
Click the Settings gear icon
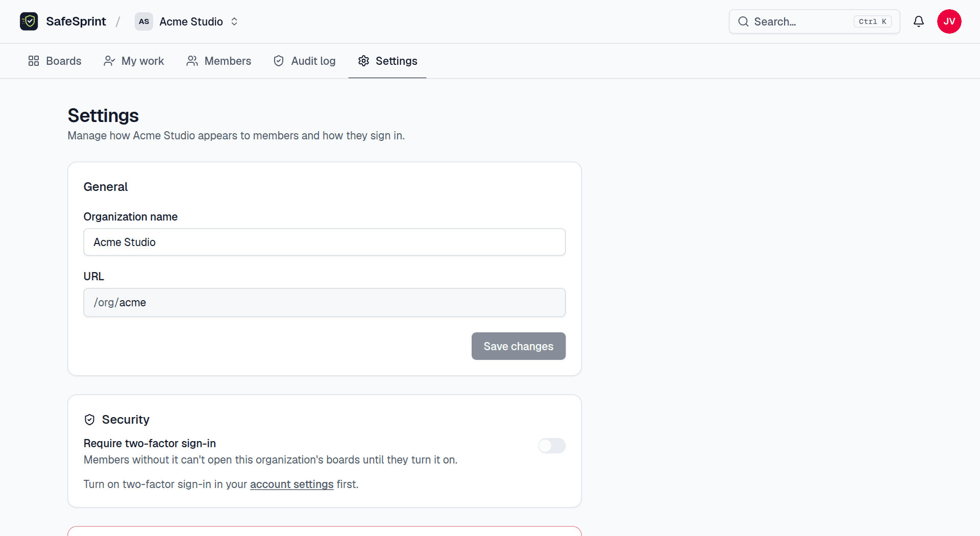[x=363, y=61]
